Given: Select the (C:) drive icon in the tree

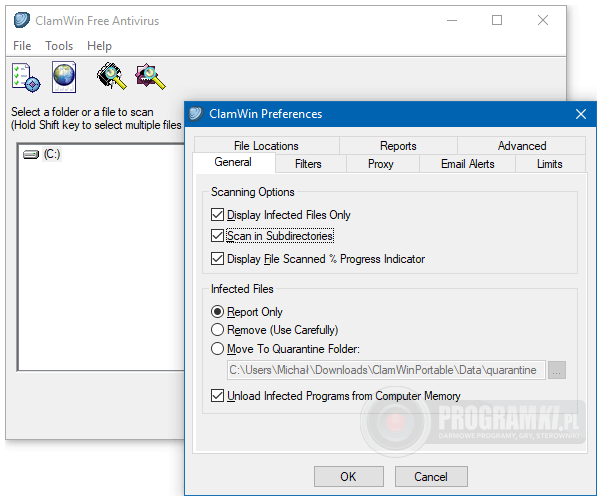Looking at the screenshot, I should click(31, 155).
